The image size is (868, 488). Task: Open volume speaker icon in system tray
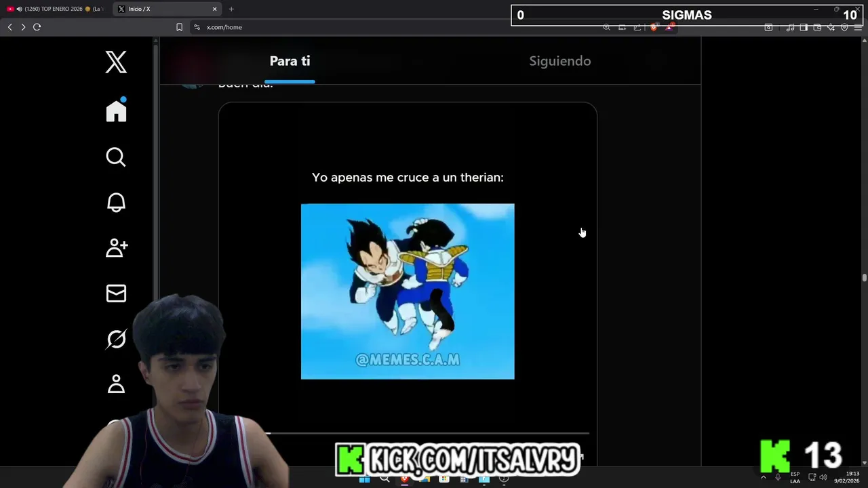823,477
